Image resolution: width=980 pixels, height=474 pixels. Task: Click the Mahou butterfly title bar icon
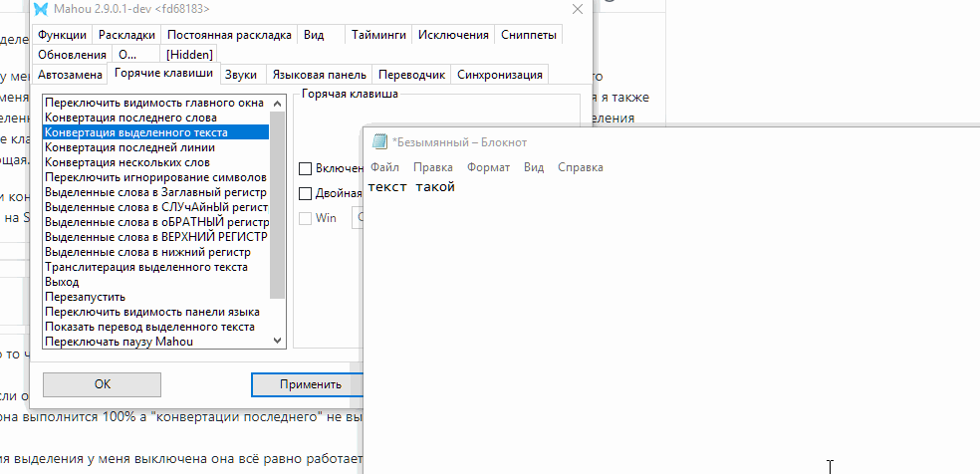coord(41,9)
